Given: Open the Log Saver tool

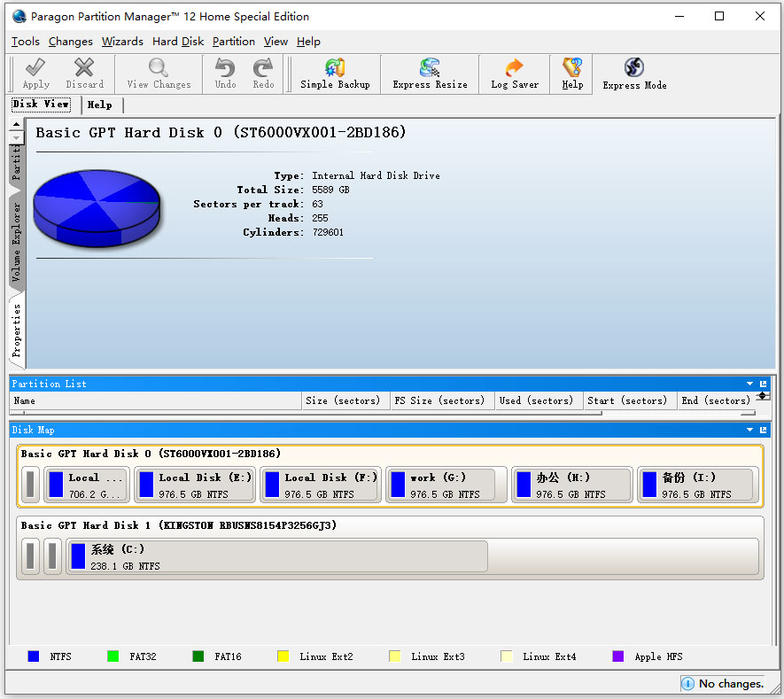Looking at the screenshot, I should pos(513,74).
